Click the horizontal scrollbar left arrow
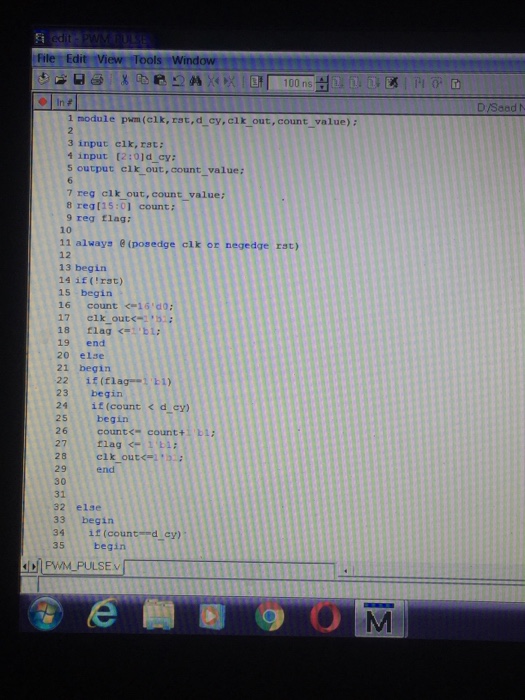The width and height of the screenshot is (525, 700). click(345, 570)
